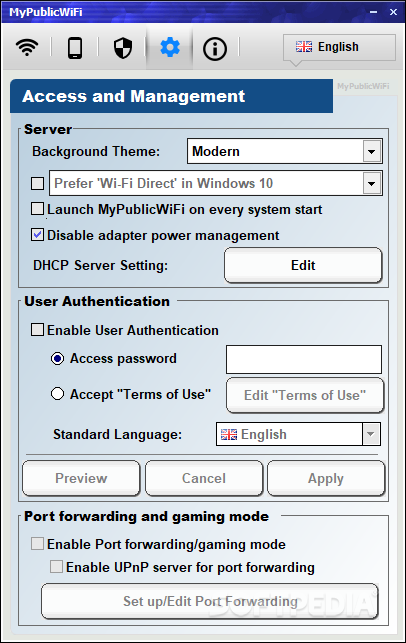Screen dimensions: 406x643
Task: Check Enable User Authentication
Action: tap(38, 330)
